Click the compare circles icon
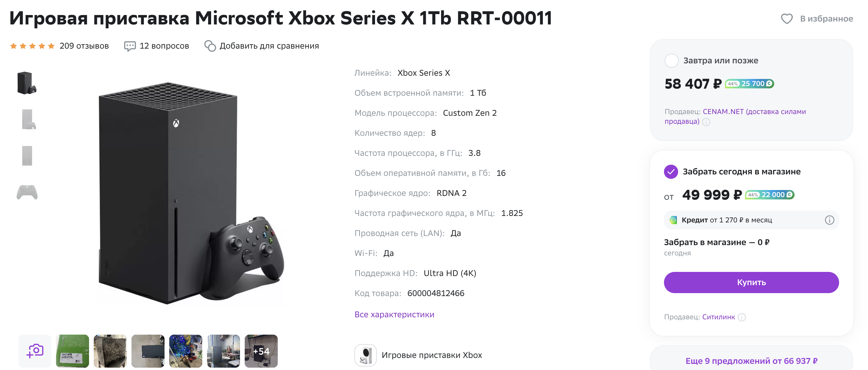The height and width of the screenshot is (370, 868). pyautogui.click(x=210, y=46)
